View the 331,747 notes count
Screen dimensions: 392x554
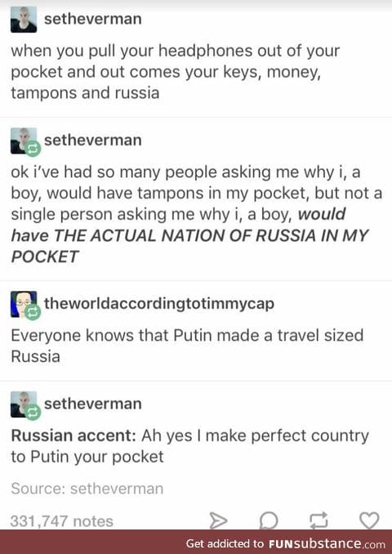point(62,521)
